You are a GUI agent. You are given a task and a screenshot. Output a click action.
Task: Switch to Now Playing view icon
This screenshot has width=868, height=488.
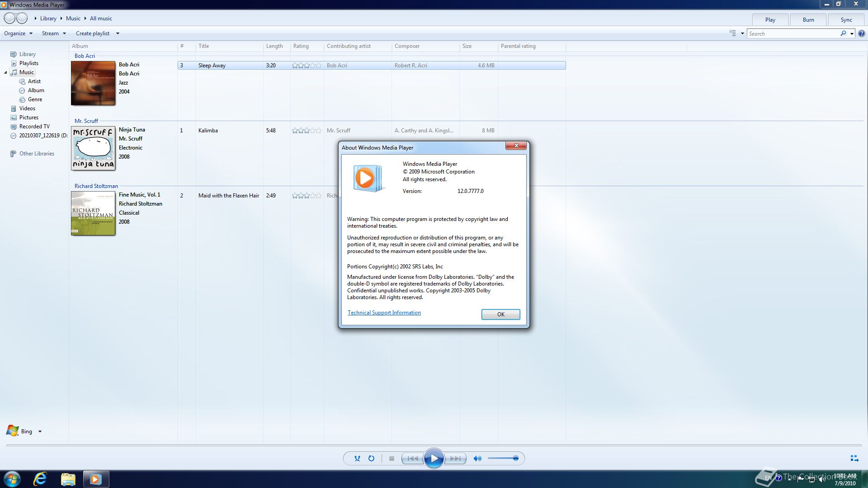tap(854, 458)
